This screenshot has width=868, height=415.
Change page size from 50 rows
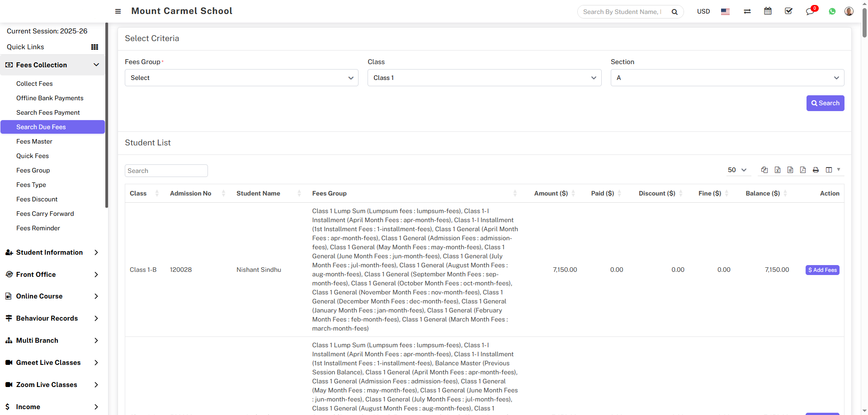[736, 170]
